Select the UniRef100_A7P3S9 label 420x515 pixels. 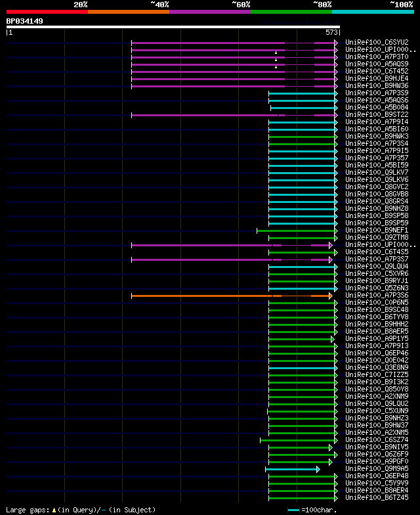tap(377, 93)
